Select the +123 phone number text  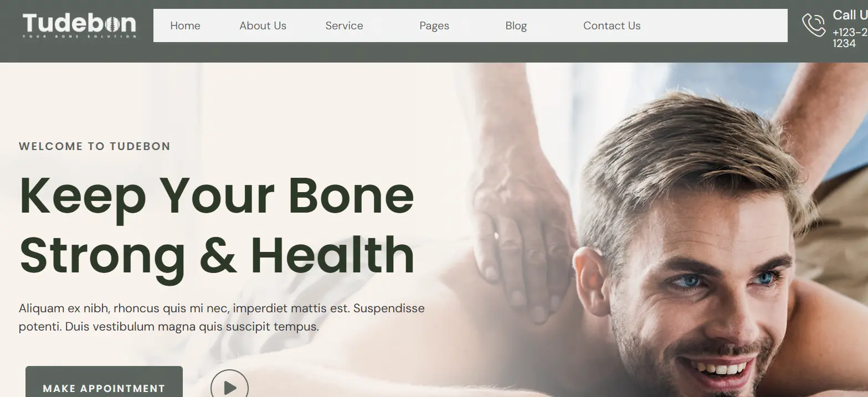pyautogui.click(x=850, y=38)
